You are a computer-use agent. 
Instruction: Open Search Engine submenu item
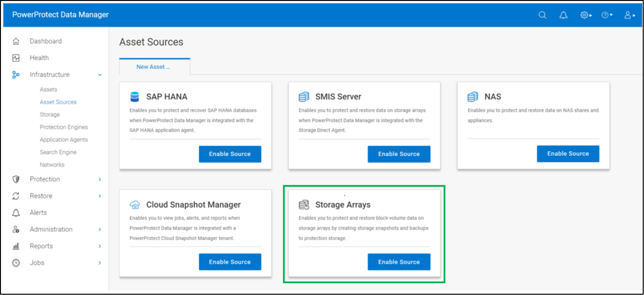pos(58,152)
